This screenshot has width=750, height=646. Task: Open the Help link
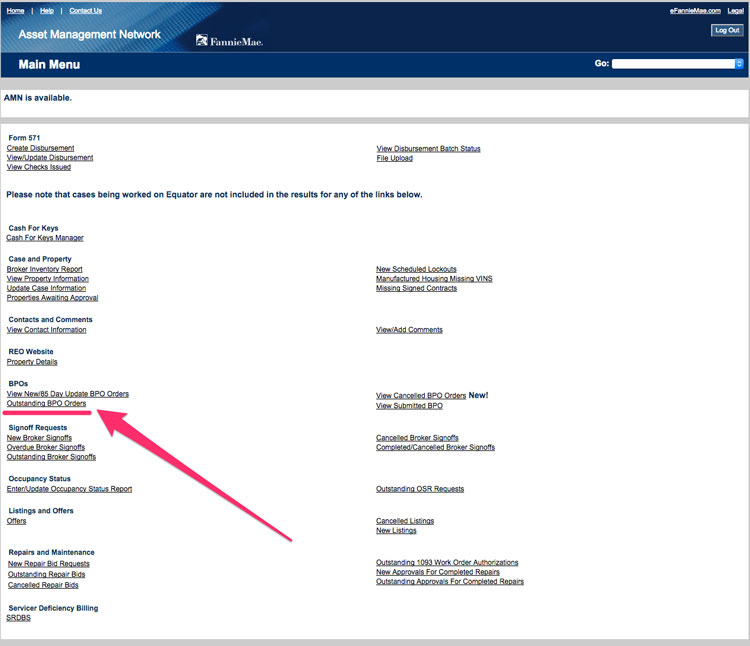47,11
